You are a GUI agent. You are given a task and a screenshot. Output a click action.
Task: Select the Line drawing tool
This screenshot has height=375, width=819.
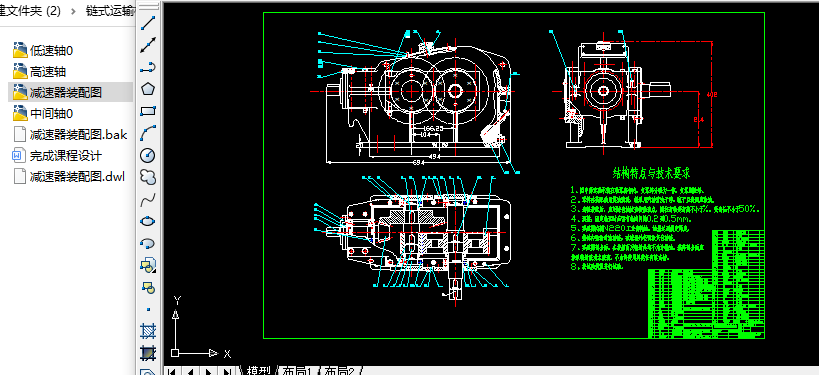[x=148, y=24]
